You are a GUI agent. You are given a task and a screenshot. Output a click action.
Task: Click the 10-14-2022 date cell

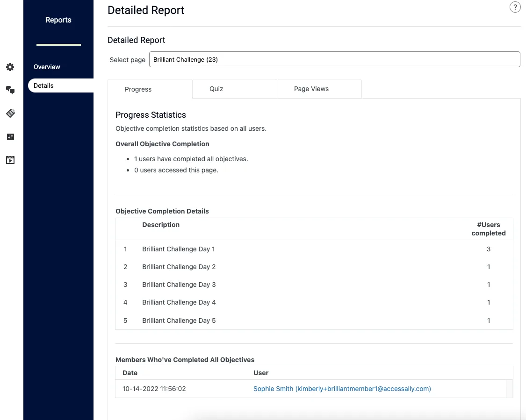pyautogui.click(x=154, y=388)
